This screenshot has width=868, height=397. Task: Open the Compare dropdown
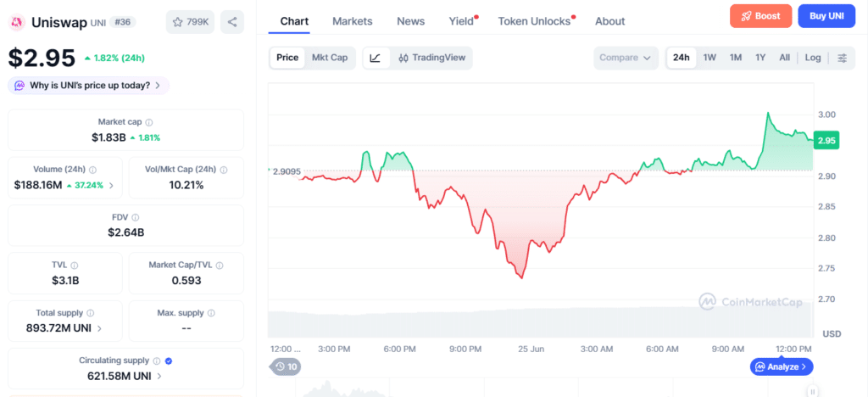(x=626, y=58)
